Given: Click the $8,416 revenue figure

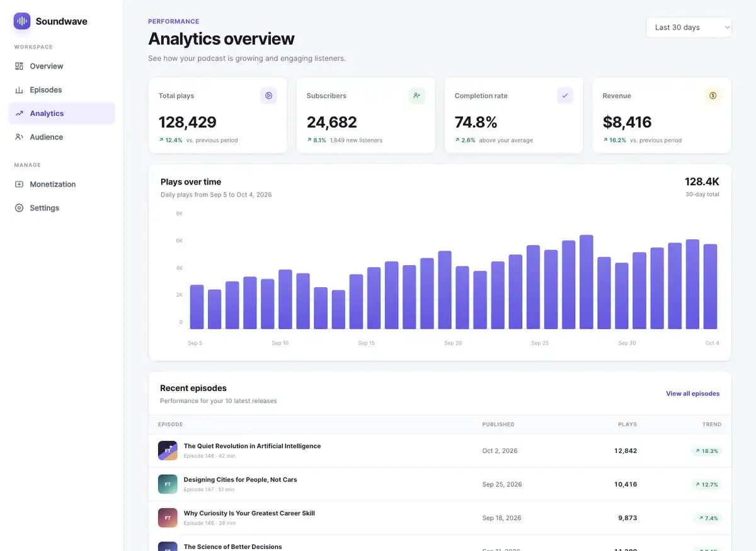Looking at the screenshot, I should (x=627, y=122).
